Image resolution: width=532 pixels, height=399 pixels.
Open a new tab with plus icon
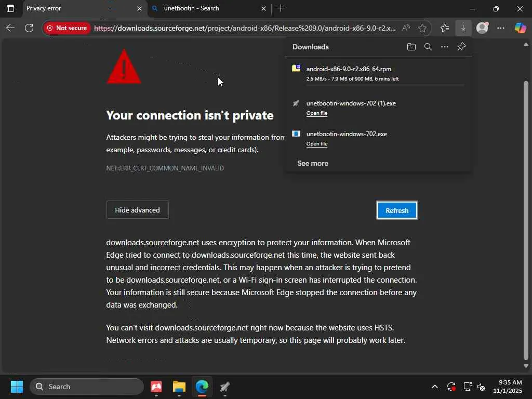281,8
